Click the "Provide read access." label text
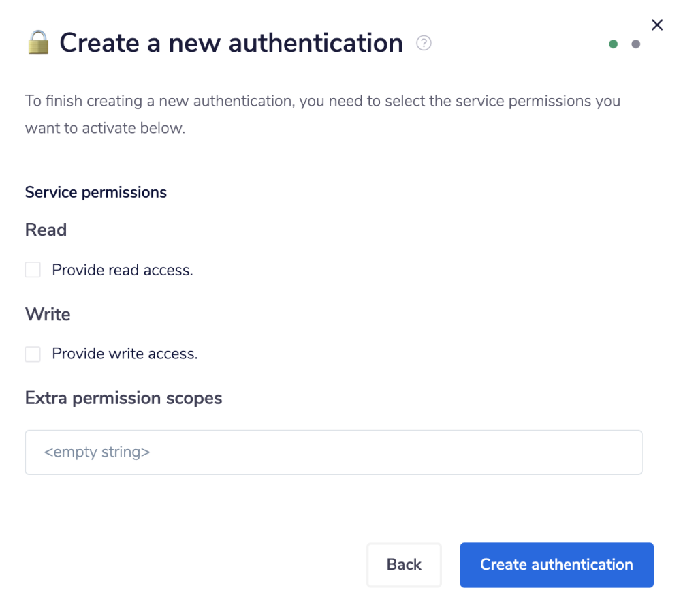The image size is (681, 616). click(x=123, y=271)
